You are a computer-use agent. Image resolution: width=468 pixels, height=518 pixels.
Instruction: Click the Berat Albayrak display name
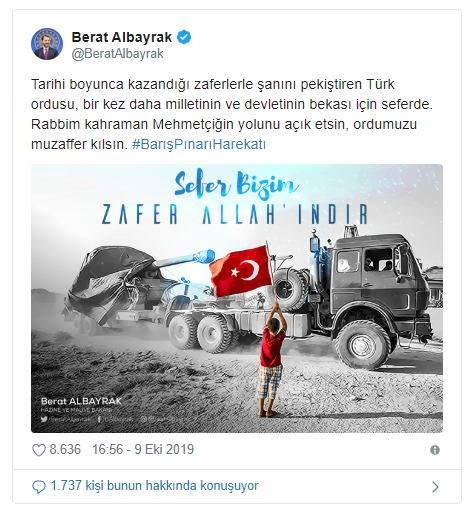tap(122, 37)
